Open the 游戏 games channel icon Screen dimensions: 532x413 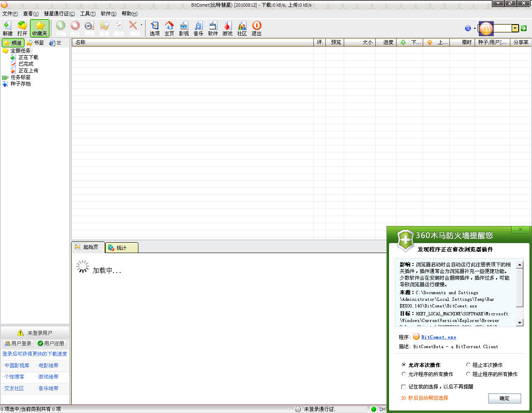[227, 28]
